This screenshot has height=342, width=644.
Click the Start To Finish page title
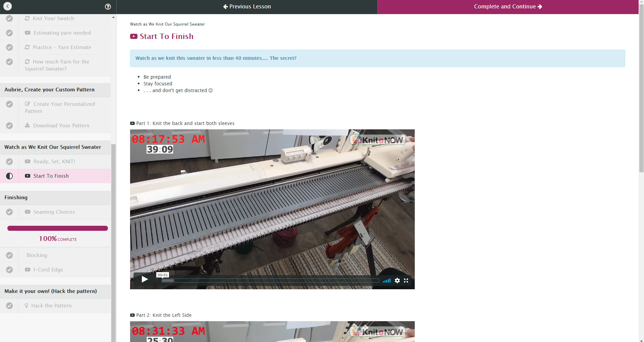tap(166, 36)
